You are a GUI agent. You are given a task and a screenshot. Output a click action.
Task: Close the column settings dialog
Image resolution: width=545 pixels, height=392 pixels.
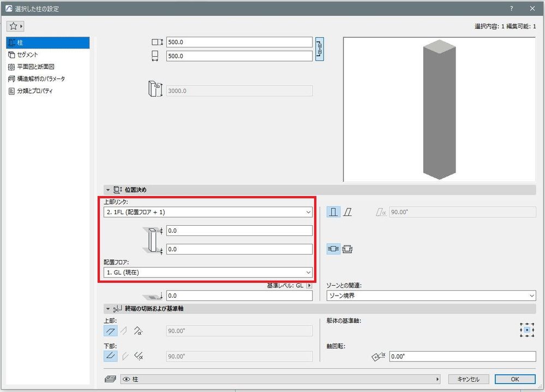[x=532, y=9]
